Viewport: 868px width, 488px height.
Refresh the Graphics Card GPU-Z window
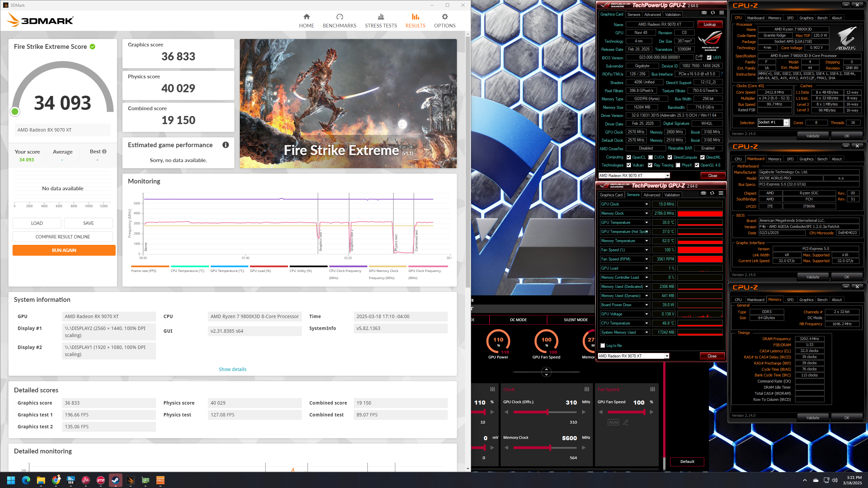713,13
